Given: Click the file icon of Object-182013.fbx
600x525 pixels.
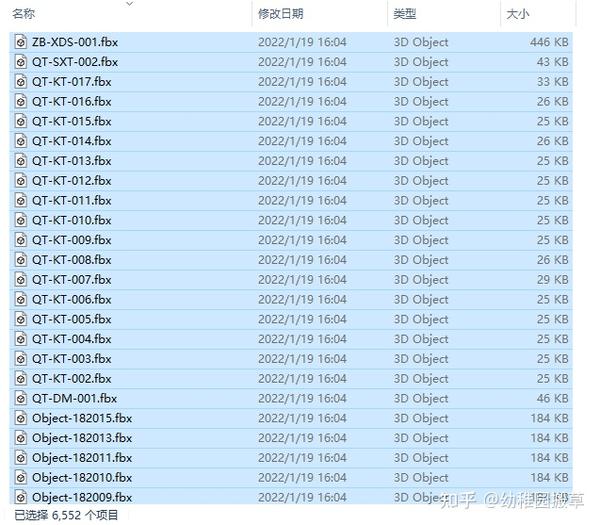Looking at the screenshot, I should click(x=21, y=438).
